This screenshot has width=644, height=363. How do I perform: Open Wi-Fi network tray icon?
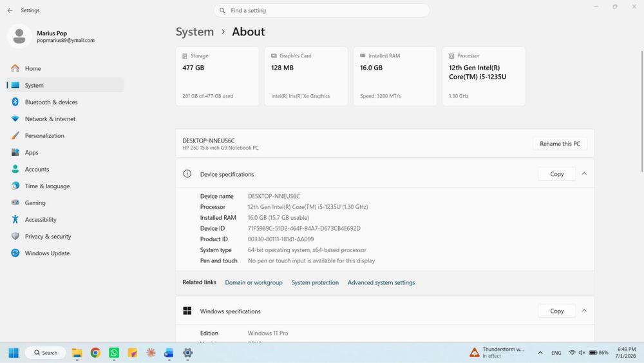572,353
